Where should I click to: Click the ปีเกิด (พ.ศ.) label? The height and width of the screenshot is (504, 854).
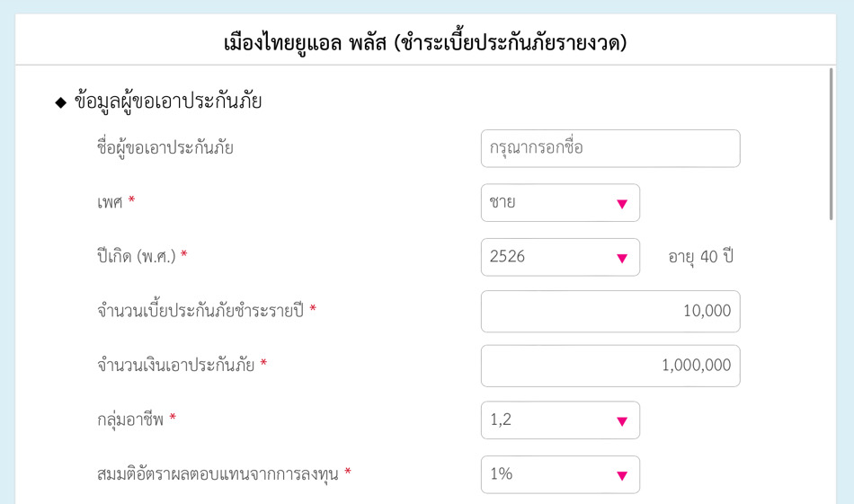click(136, 257)
